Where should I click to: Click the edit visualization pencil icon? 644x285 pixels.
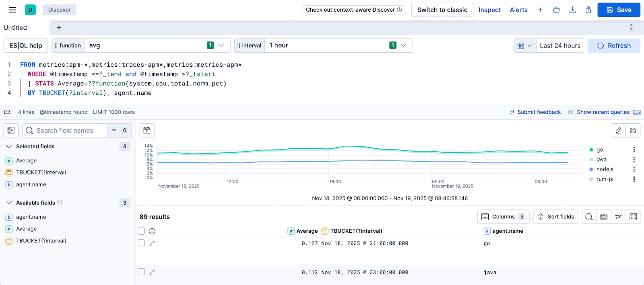[x=618, y=130]
